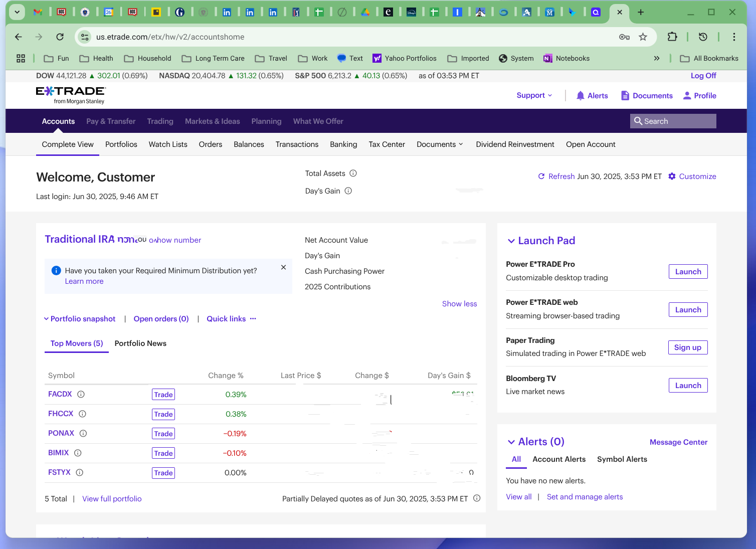Open the browser Extensions puzzle icon

pyautogui.click(x=672, y=37)
